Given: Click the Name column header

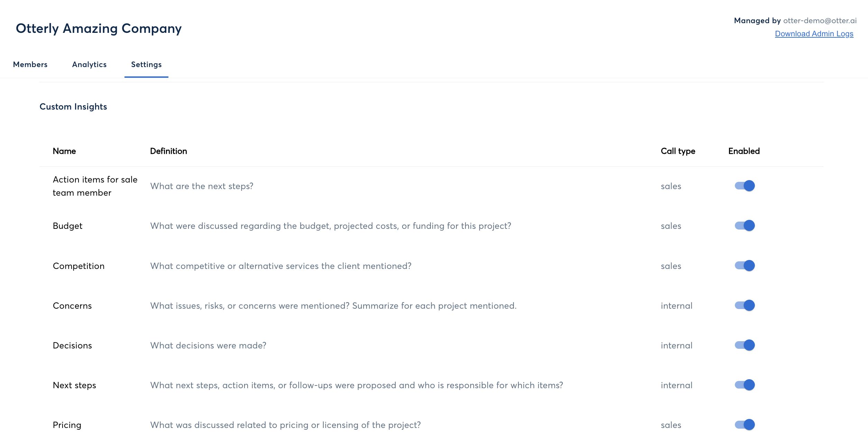Looking at the screenshot, I should [x=64, y=151].
